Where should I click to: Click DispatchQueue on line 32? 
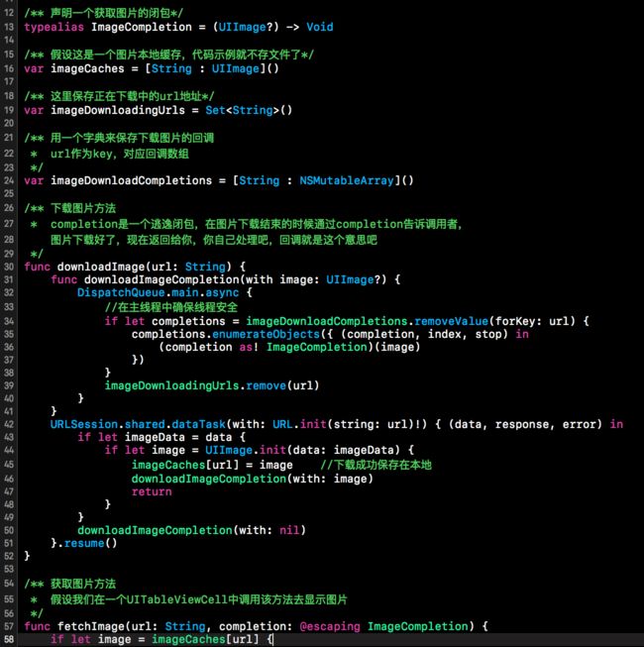tap(121, 292)
